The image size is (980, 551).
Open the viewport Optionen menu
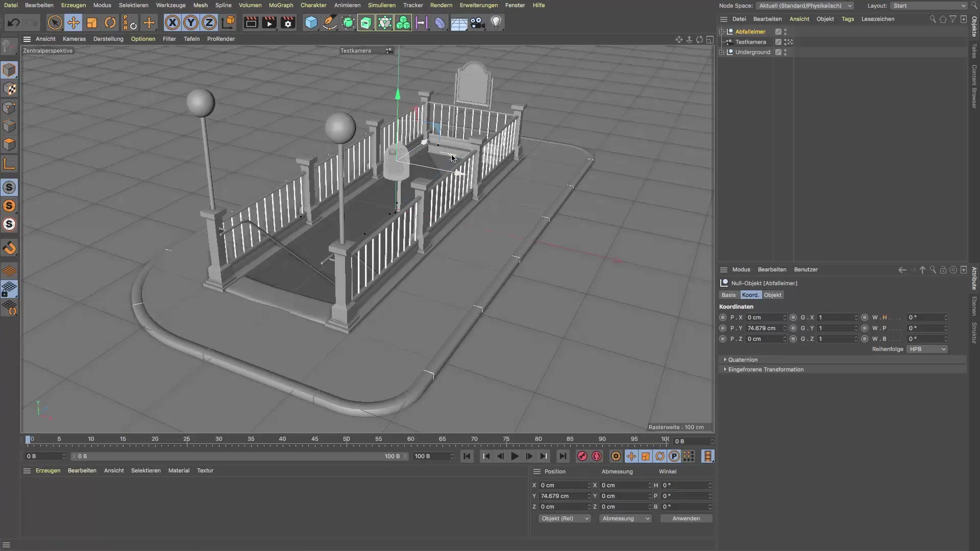(143, 39)
